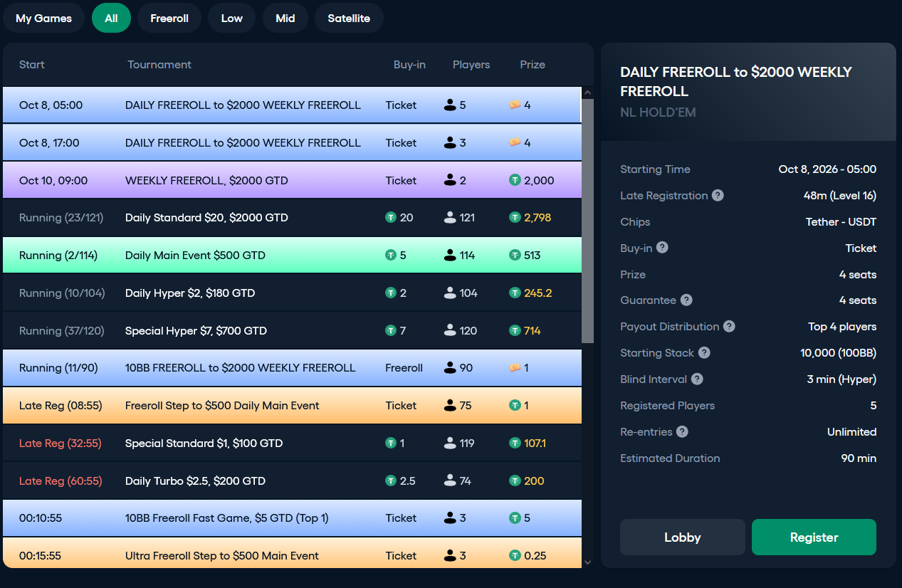Select Ultra Freeroll Step to $500 Main Event
This screenshot has height=588, width=902.
tap(292, 553)
